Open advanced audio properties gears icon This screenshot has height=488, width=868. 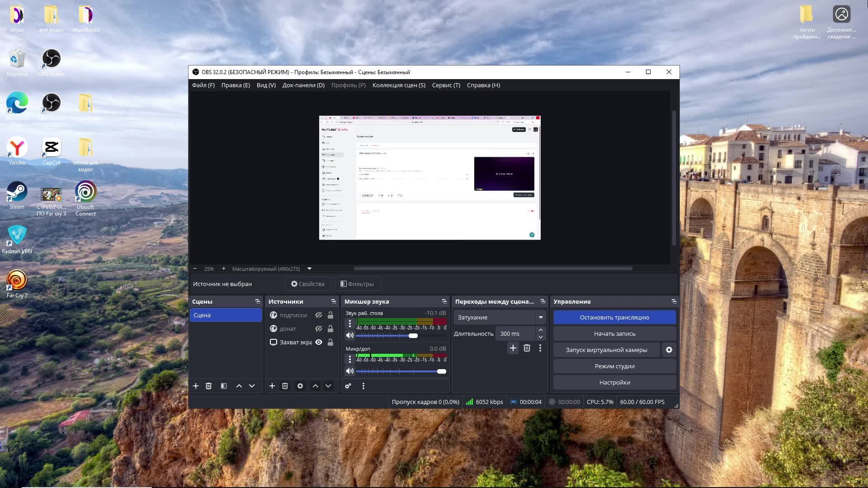coord(348,386)
